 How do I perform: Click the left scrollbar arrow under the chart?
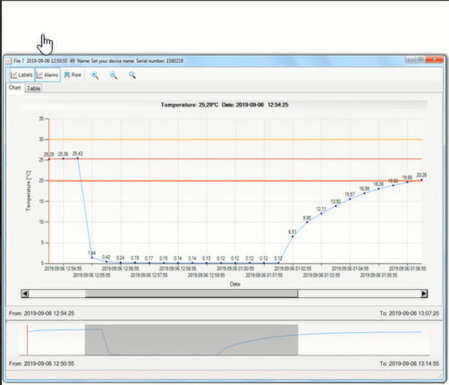tap(25, 294)
